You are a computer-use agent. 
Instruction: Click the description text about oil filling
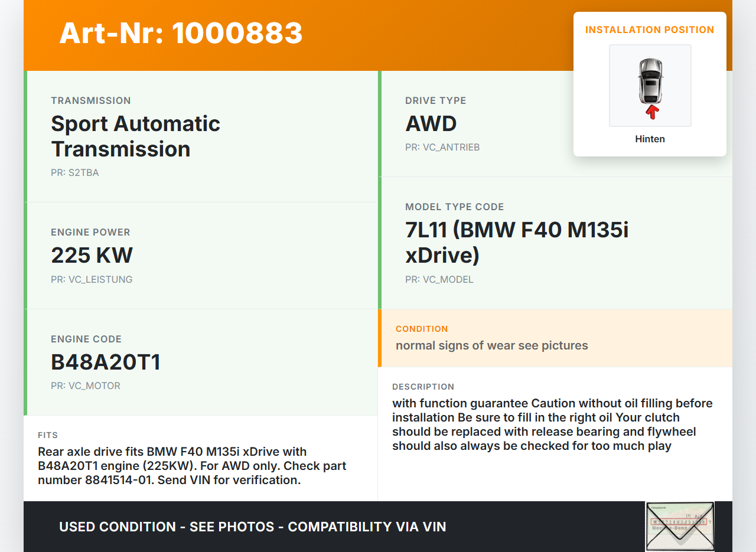coord(552,424)
